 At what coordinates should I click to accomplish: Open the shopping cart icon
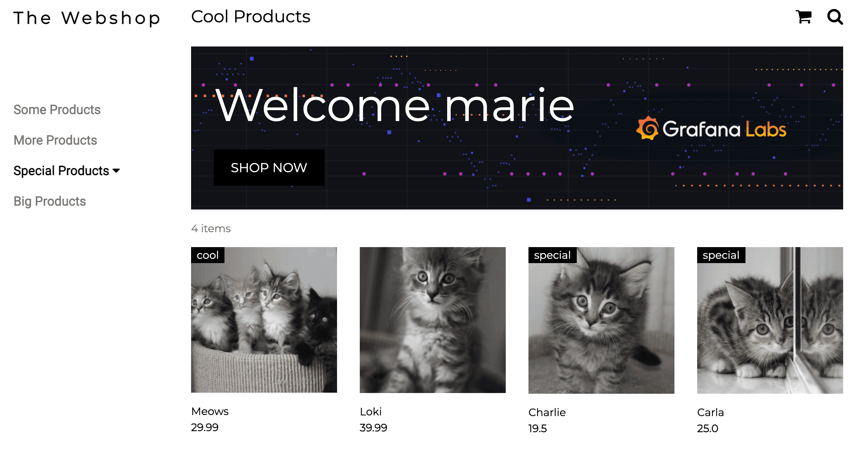point(803,16)
